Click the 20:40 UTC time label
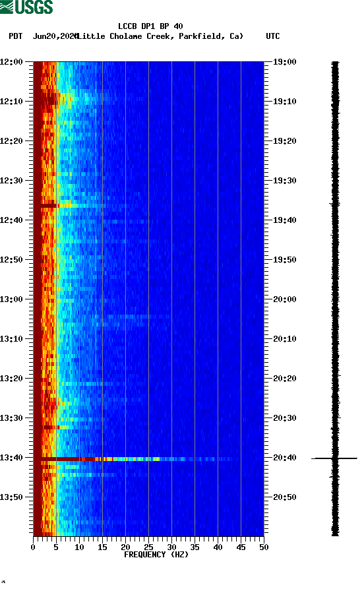The width and height of the screenshot is (364, 589). pyautogui.click(x=285, y=457)
